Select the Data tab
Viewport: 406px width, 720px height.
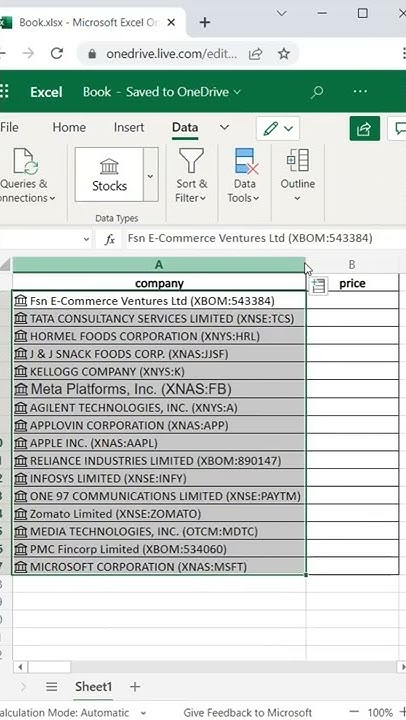pos(185,128)
